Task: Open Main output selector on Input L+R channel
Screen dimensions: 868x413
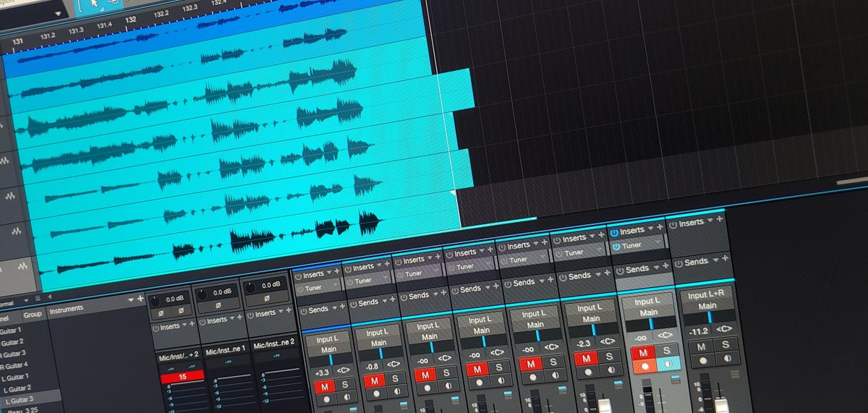Action: tap(707, 306)
